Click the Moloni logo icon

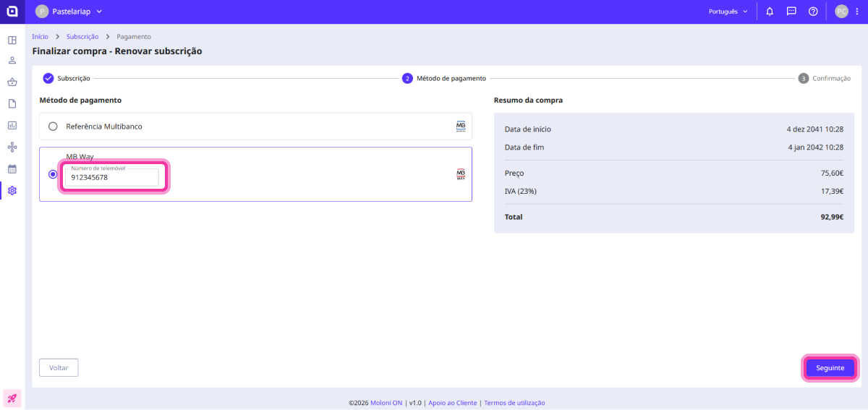click(12, 12)
